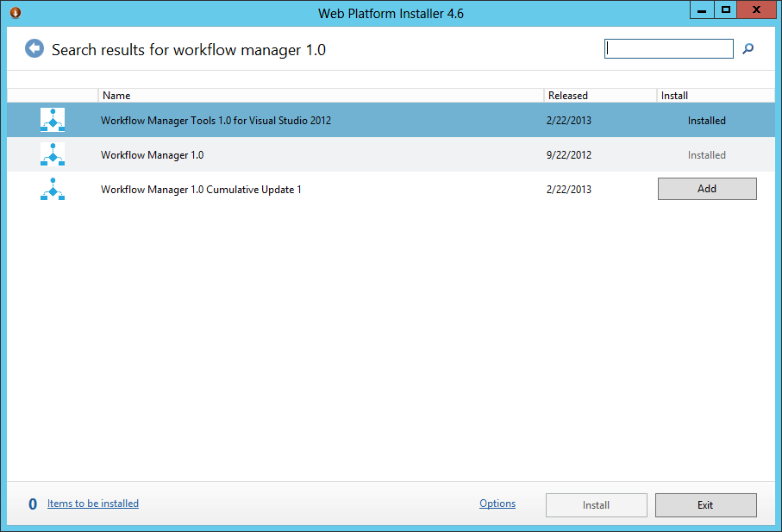Click the Cumulative Update 1 product icon
Viewport: 782px width, 532px height.
53,188
